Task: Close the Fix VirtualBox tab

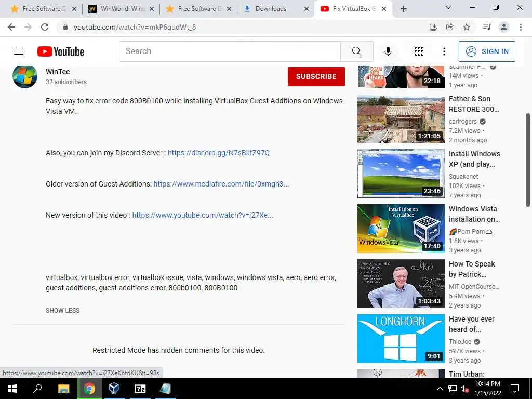Action: pos(384,9)
